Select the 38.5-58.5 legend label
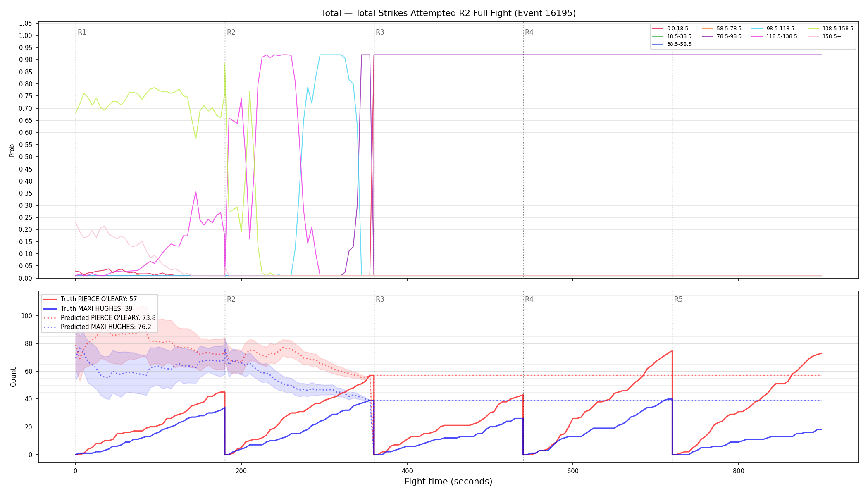The image size is (868, 496). [679, 44]
